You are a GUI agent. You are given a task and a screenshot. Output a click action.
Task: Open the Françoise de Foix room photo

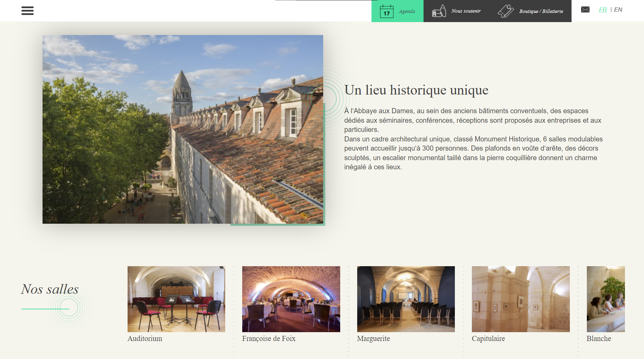point(291,299)
